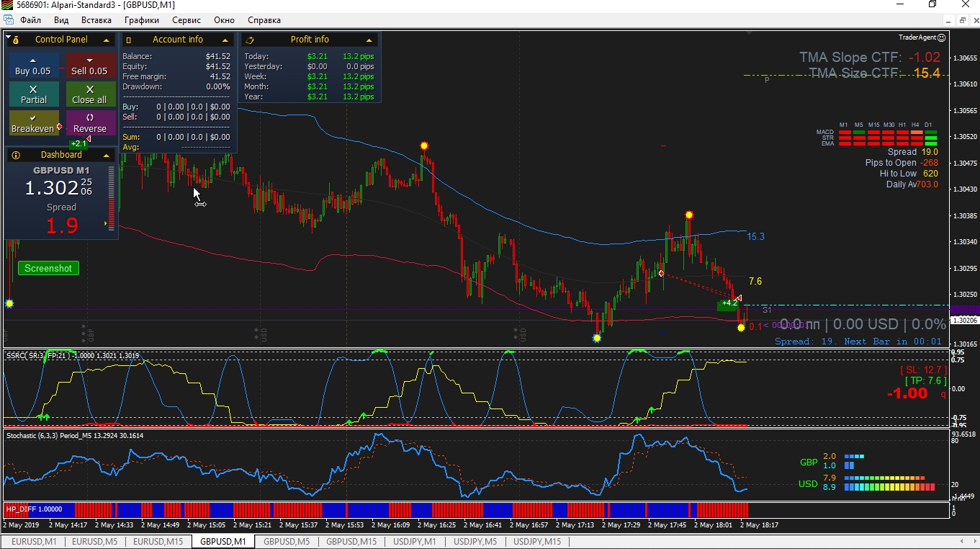Click the green Screenshot button
The image size is (980, 549).
point(48,268)
